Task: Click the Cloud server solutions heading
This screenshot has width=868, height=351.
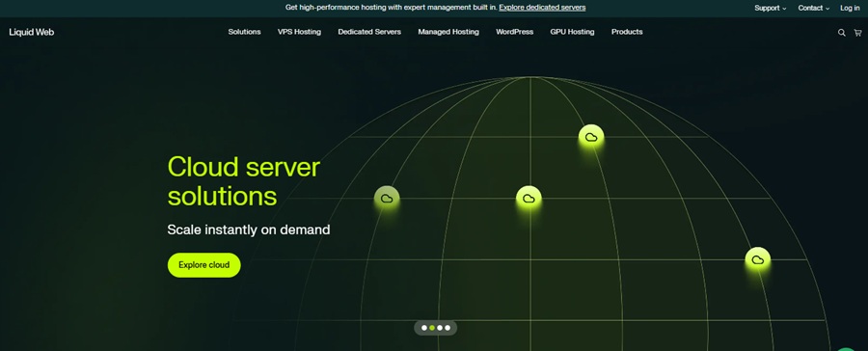Action: pyautogui.click(x=244, y=181)
